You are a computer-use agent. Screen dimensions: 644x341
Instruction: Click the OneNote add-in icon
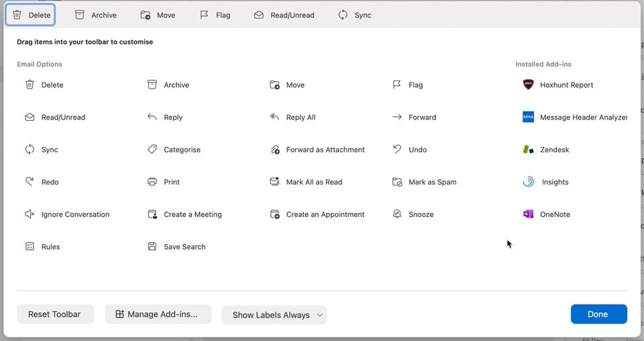528,214
